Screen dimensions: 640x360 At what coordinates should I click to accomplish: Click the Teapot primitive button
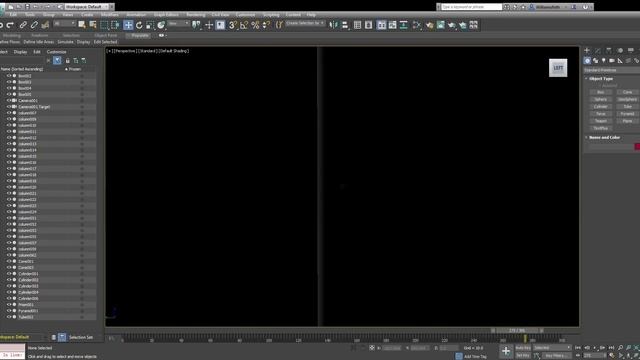(600, 121)
